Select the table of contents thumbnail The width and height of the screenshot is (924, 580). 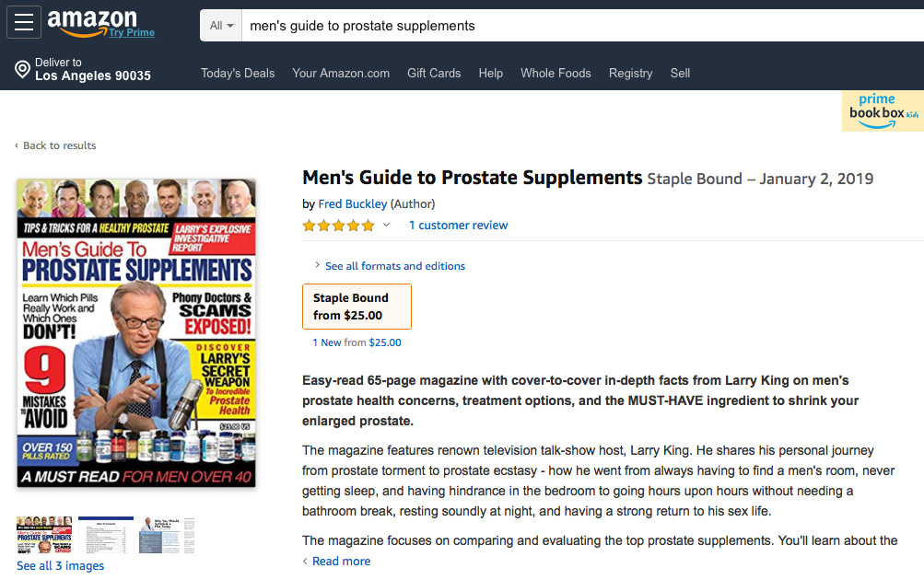coord(106,535)
